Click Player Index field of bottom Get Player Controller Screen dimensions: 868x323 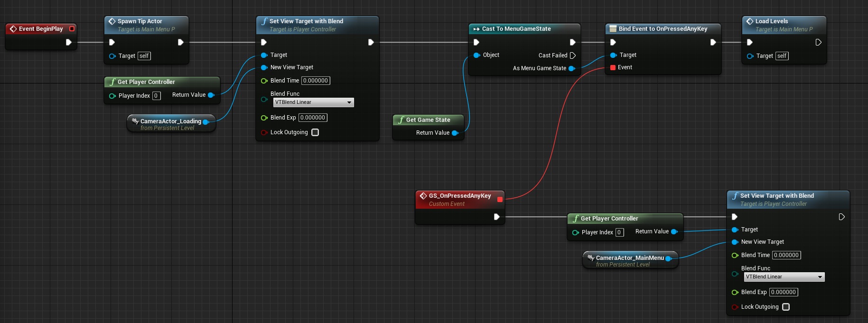(x=620, y=232)
